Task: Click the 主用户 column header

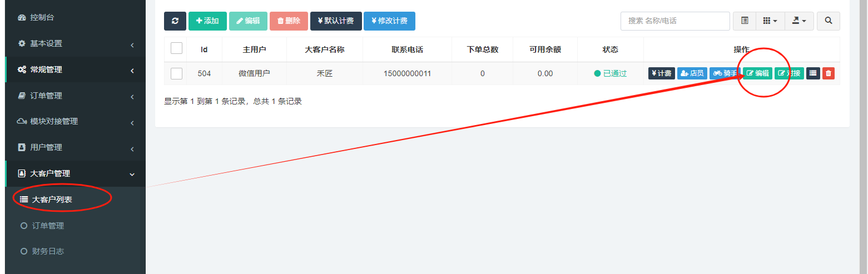Action: tap(254, 49)
